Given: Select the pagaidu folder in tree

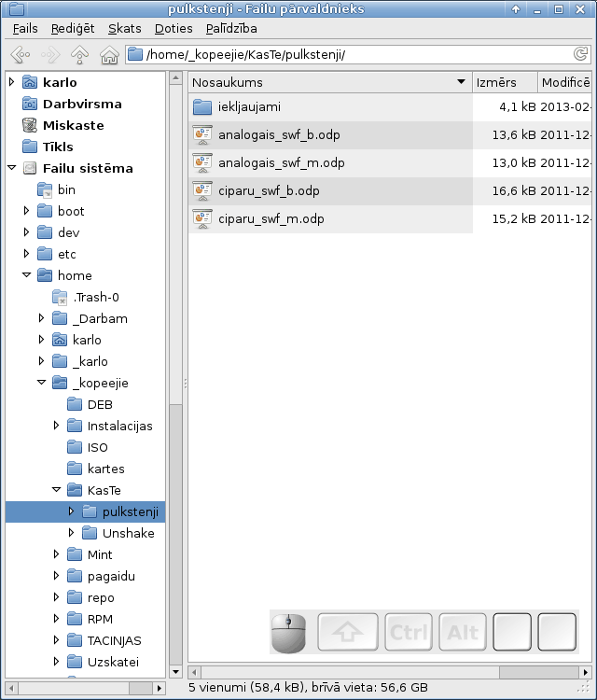Looking at the screenshot, I should point(111,577).
